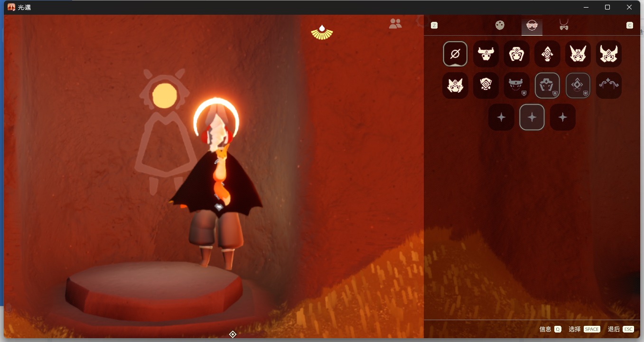Minimize the 光遇 window
This screenshot has height=342, width=644.
(586, 7)
